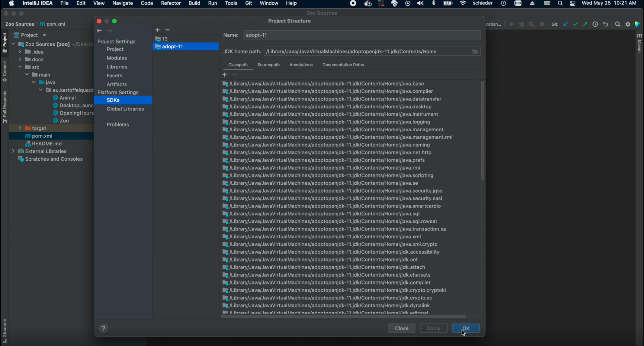This screenshot has width=644, height=346.
Task: Open the help question mark button
Action: (104, 328)
